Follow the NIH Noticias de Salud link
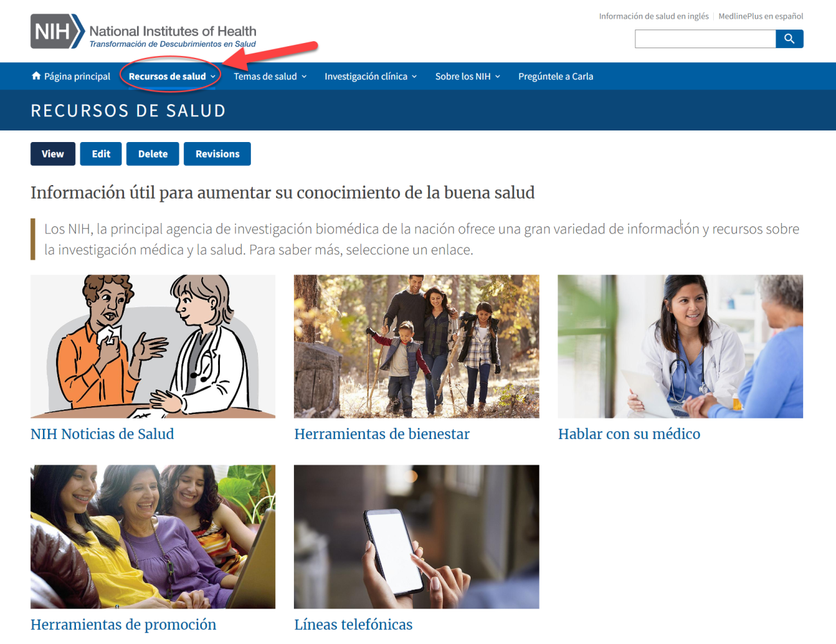 (x=102, y=434)
